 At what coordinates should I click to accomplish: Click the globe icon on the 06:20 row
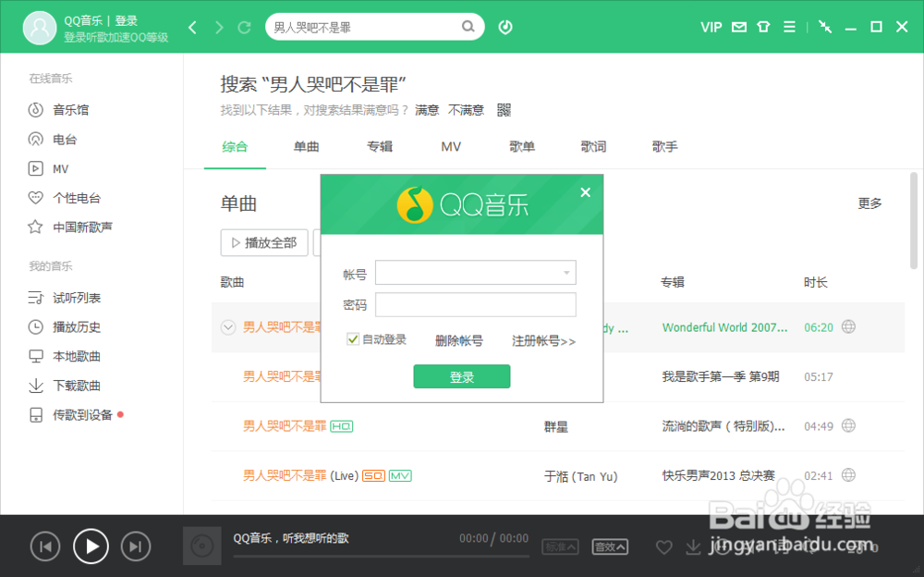point(848,326)
